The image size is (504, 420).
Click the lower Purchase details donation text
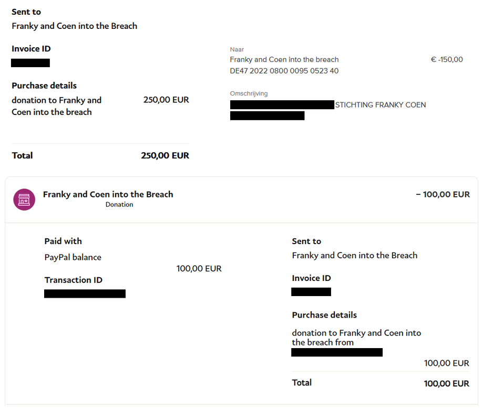[356, 338]
